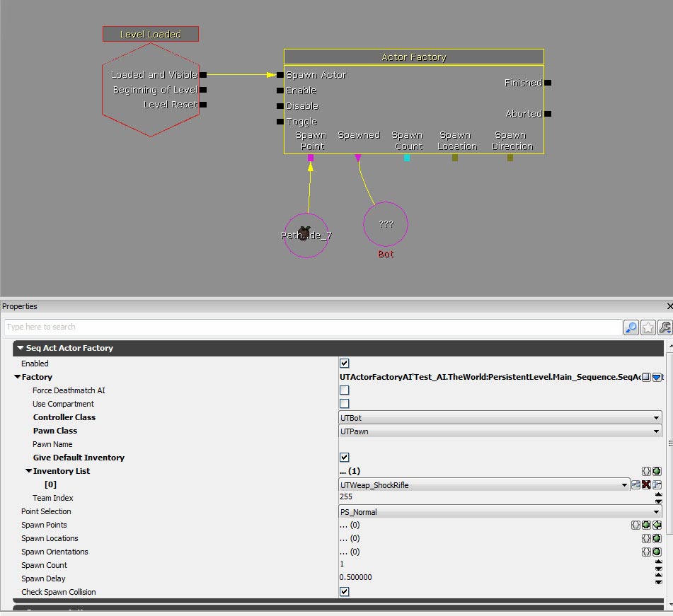This screenshot has width=673, height=616.
Task: Click the search magnifier icon in Properties
Action: point(631,327)
